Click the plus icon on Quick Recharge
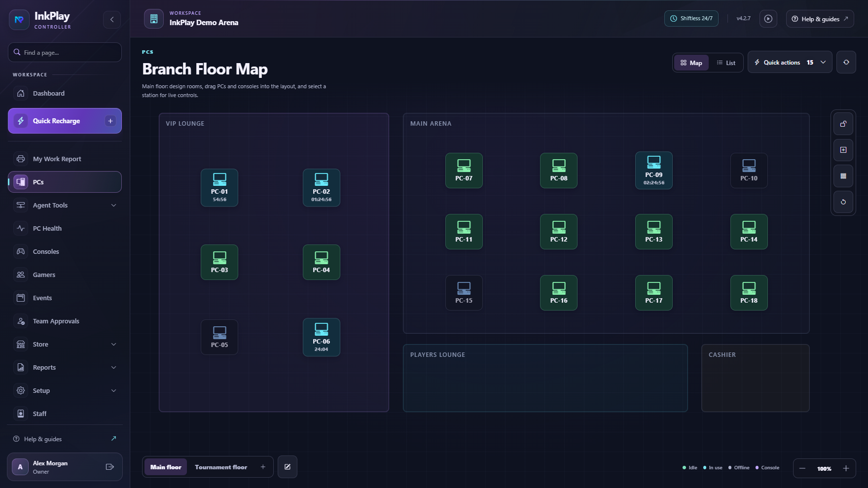 (110, 121)
